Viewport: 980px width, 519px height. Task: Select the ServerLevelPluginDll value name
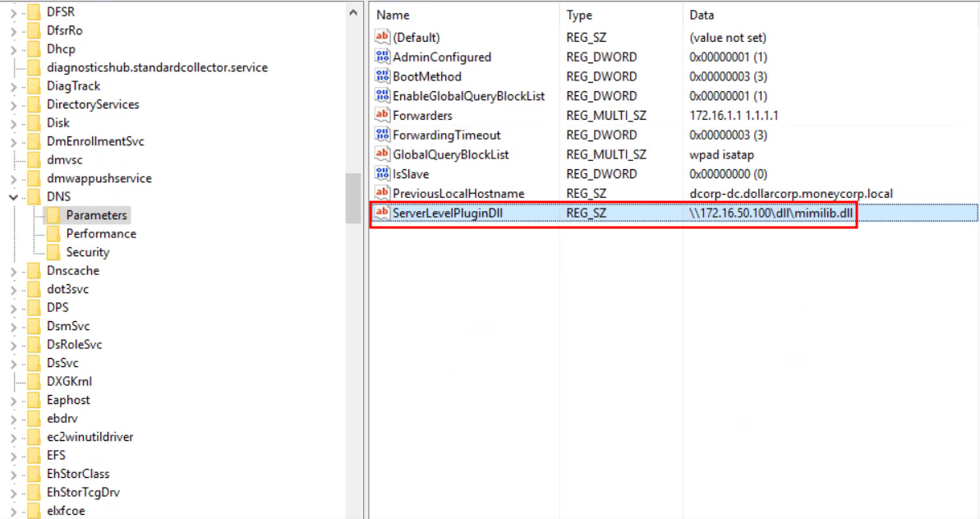[x=448, y=213]
